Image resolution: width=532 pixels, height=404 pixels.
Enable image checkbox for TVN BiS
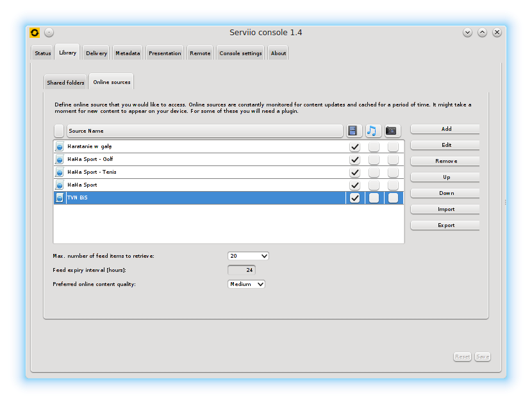(393, 198)
